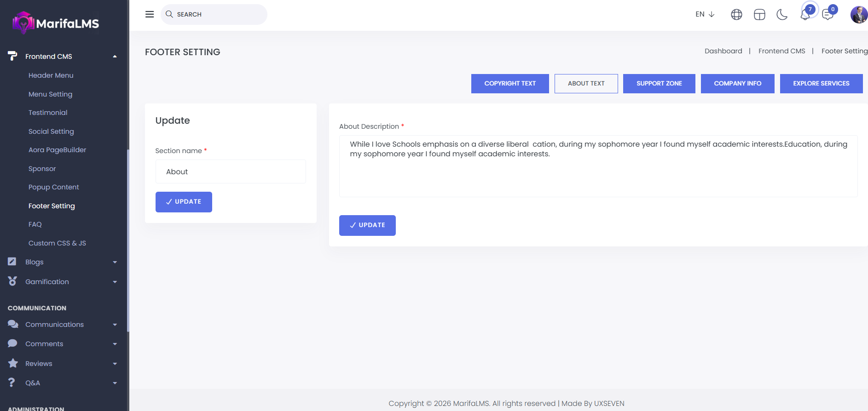Go to Dashboard via breadcrumb link

[x=723, y=51]
